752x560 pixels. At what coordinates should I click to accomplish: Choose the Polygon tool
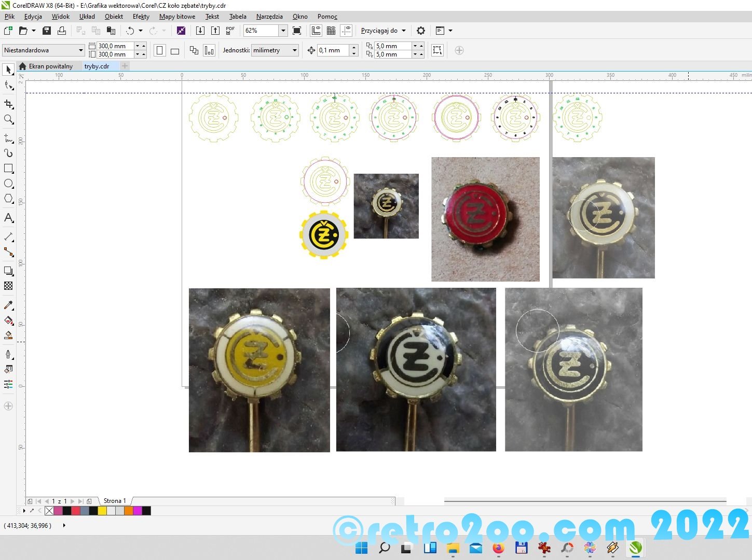8,199
